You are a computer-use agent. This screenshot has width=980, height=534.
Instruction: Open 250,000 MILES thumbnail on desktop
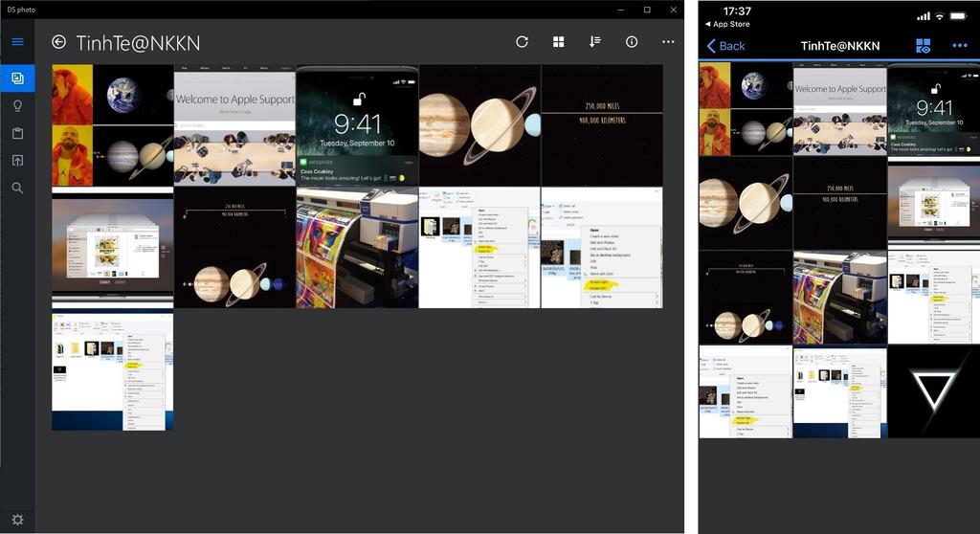point(602,125)
